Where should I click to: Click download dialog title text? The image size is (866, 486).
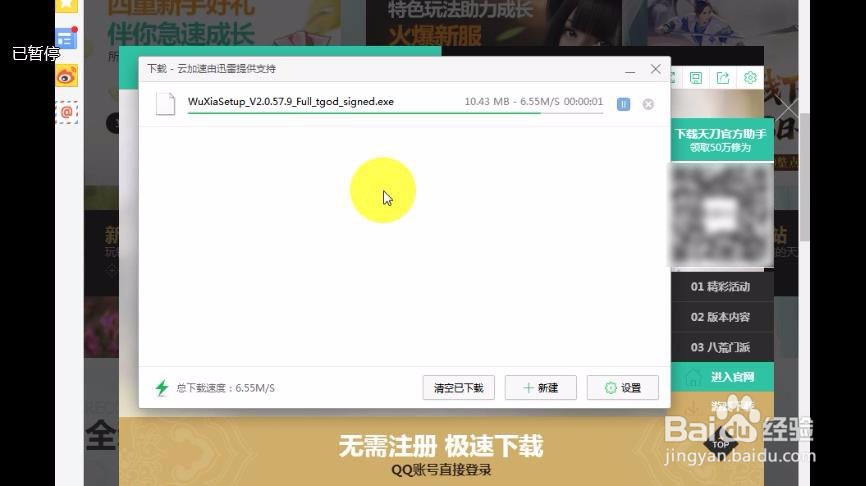tap(211, 69)
